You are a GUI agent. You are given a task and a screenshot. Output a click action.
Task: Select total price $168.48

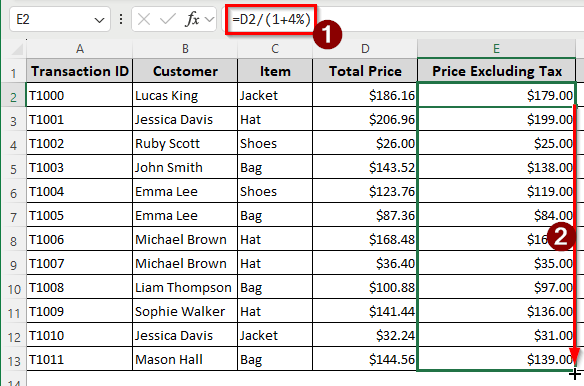[x=365, y=239]
